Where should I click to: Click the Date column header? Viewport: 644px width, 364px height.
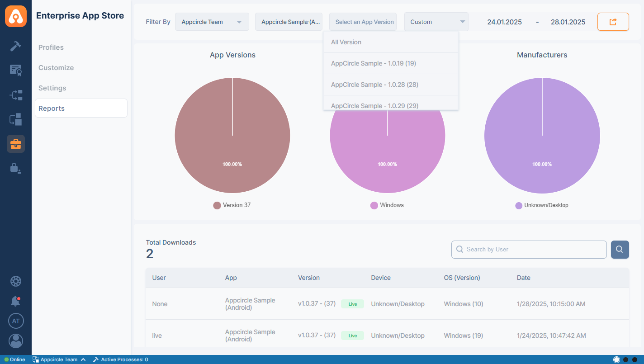[x=524, y=278]
